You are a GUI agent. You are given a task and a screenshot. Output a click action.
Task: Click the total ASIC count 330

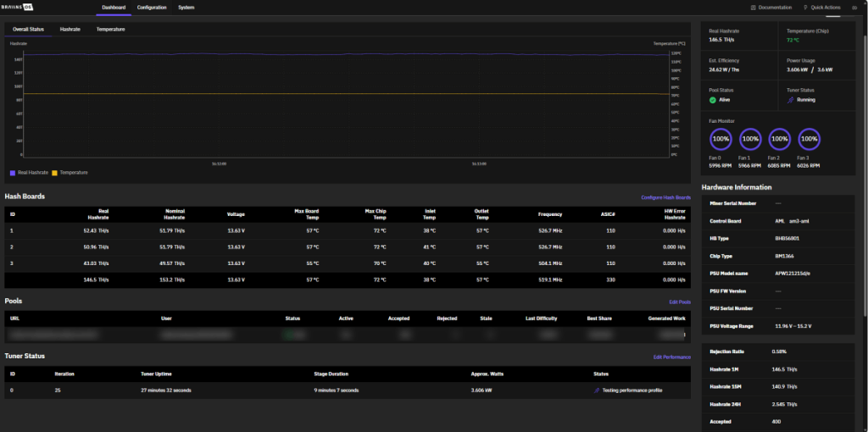coord(611,280)
